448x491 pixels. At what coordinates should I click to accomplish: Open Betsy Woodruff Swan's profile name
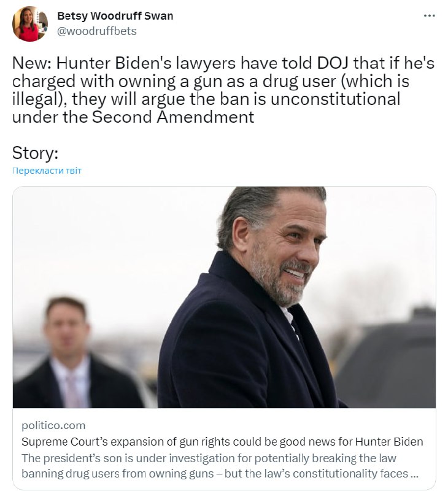115,16
